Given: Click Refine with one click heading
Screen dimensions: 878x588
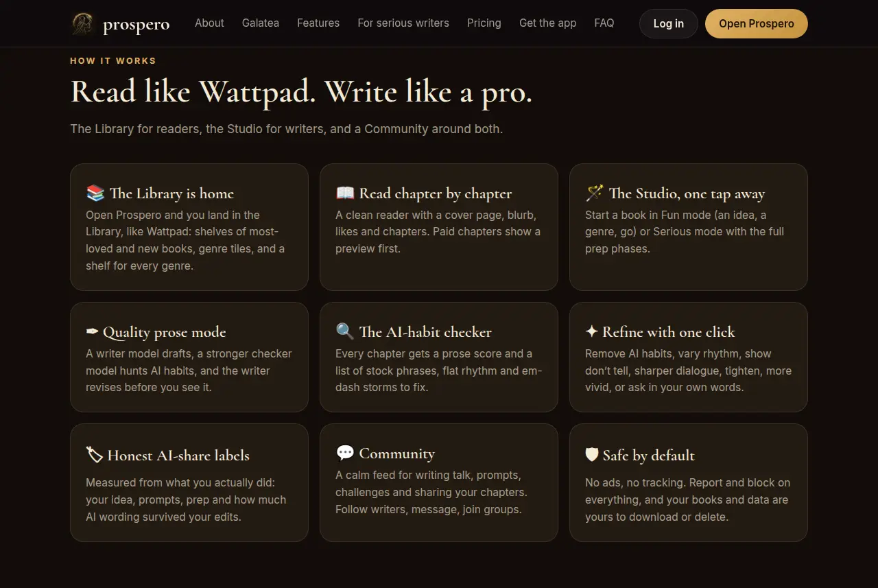Looking at the screenshot, I should pyautogui.click(x=669, y=332).
